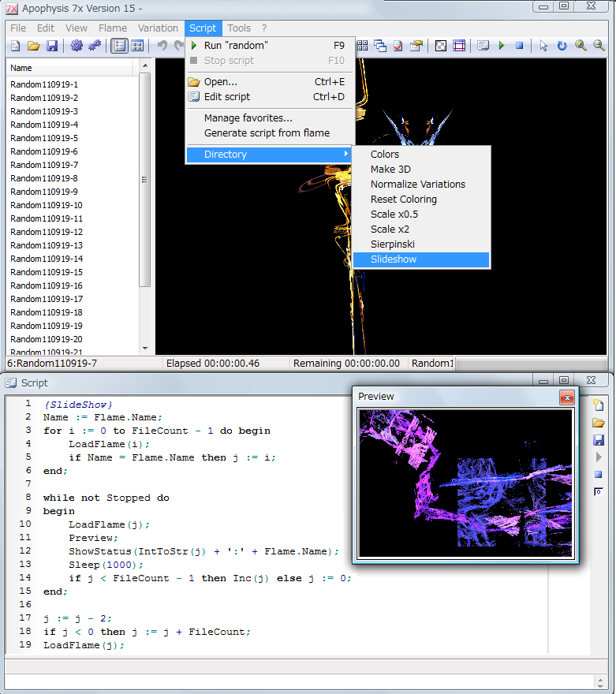
Task: Click the single blue gear render icon
Action: [x=77, y=46]
